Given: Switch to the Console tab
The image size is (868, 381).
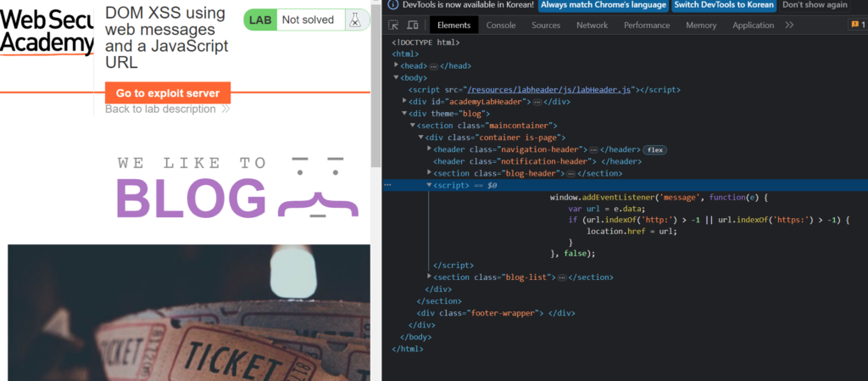Looking at the screenshot, I should coord(501,25).
